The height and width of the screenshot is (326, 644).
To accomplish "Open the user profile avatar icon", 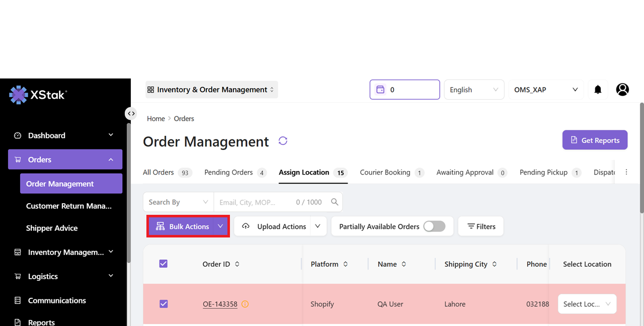I will click(622, 90).
